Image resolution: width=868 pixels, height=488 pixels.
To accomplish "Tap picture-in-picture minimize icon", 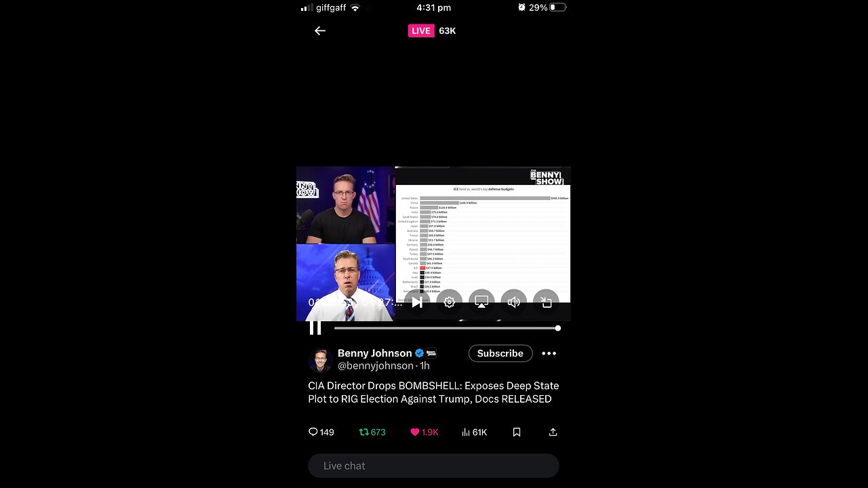I will coord(546,302).
